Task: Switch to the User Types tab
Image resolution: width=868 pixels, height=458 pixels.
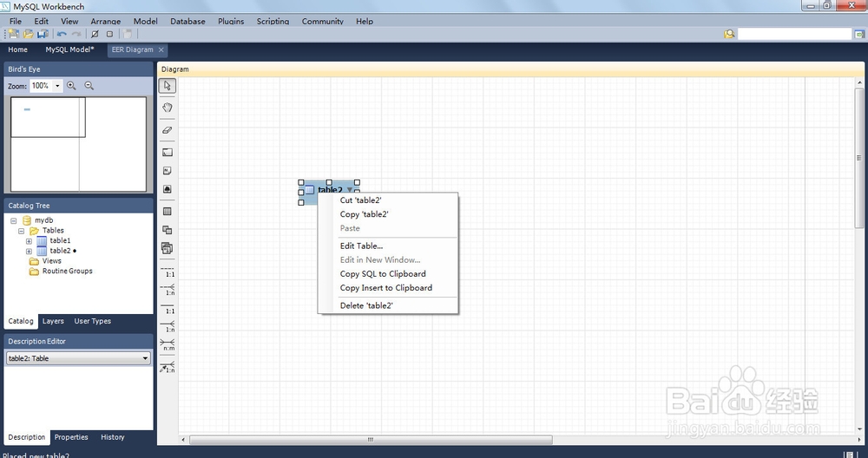Action: (93, 321)
